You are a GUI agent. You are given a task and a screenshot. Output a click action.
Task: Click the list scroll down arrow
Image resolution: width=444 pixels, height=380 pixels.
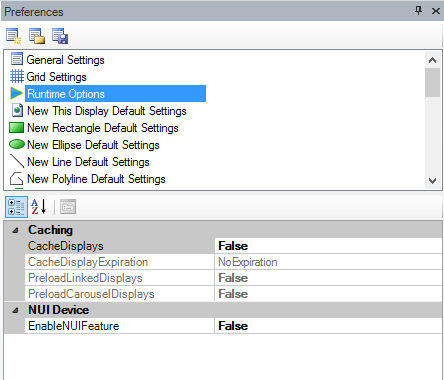[433, 181]
